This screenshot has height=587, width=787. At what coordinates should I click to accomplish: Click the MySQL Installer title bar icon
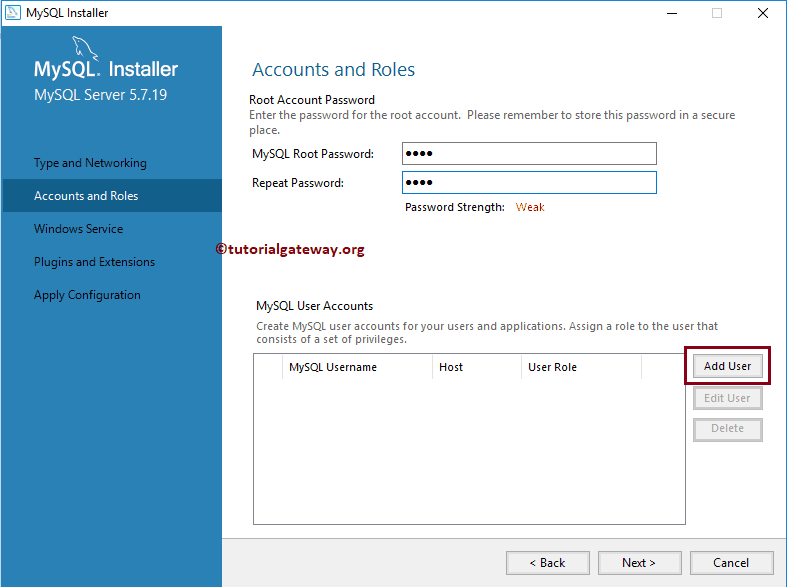pyautogui.click(x=13, y=13)
